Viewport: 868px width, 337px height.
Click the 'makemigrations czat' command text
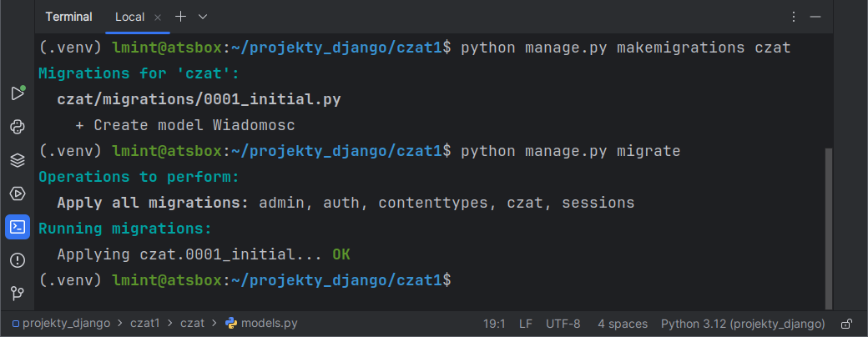pos(704,48)
